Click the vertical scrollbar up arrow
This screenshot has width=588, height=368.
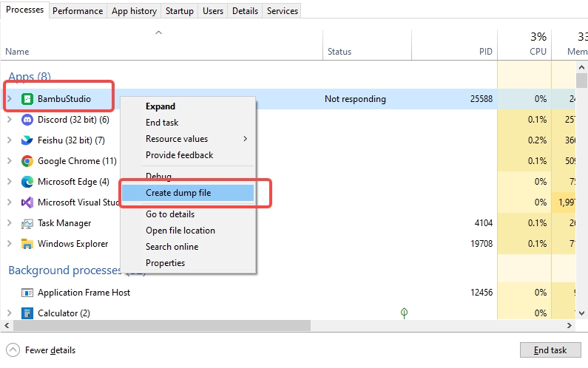pyautogui.click(x=581, y=67)
